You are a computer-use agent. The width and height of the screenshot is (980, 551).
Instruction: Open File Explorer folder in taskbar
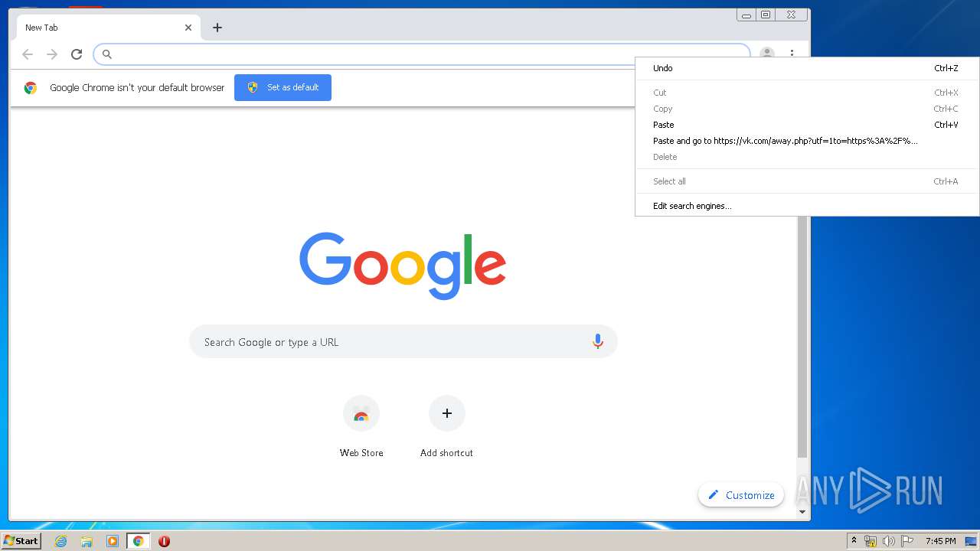pos(87,541)
